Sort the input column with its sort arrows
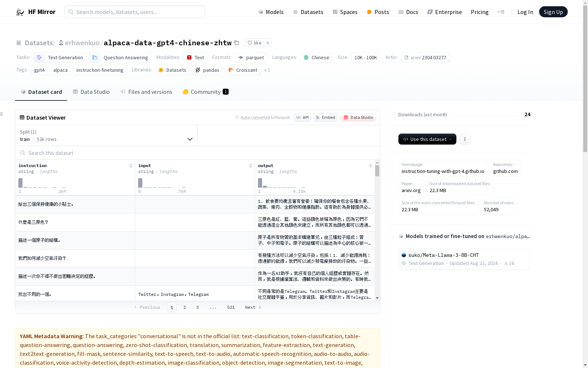588x368 pixels. coord(251,166)
